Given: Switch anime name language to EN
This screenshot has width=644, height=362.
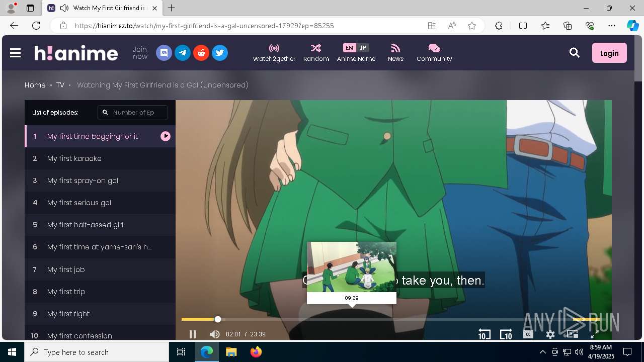Looking at the screenshot, I should [x=349, y=48].
